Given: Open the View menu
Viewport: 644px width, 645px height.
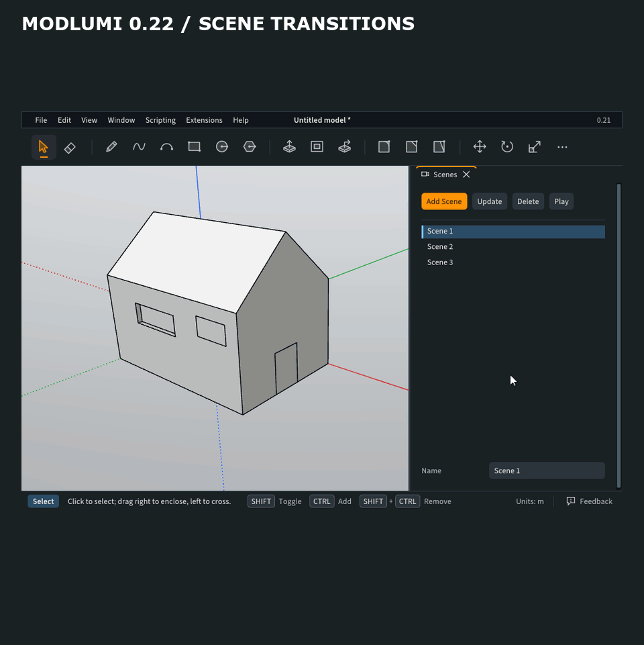Looking at the screenshot, I should pos(89,120).
